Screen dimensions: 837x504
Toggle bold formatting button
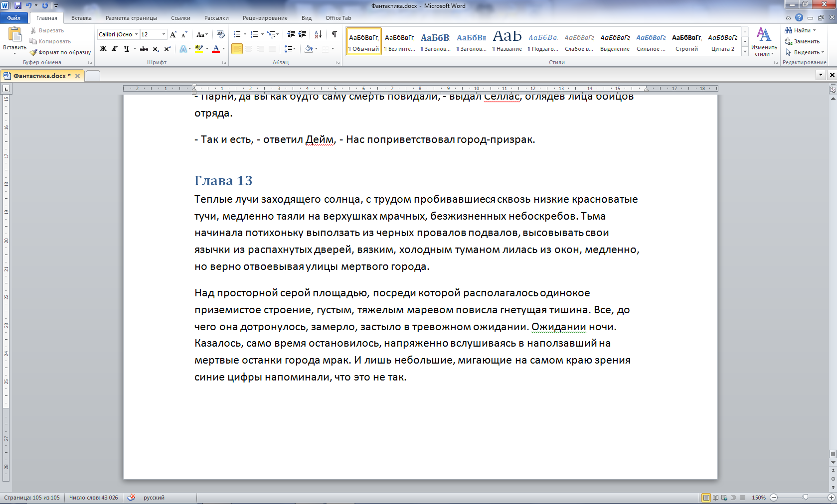pos(103,49)
